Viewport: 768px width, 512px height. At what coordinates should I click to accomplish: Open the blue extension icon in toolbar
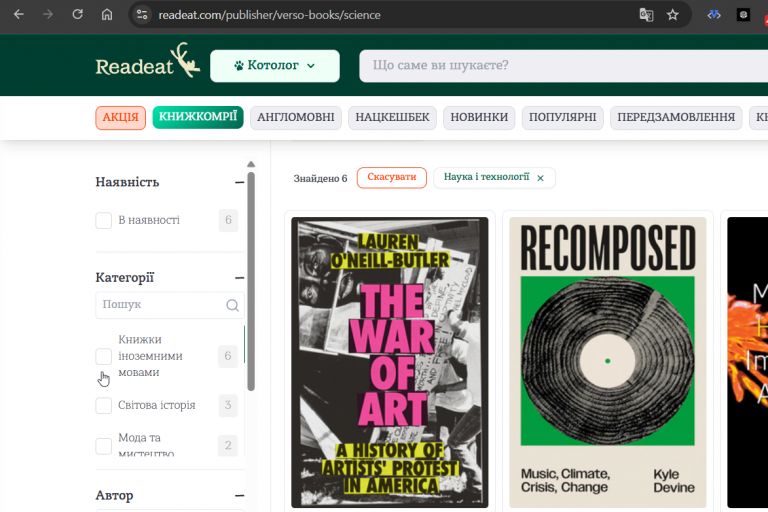click(x=714, y=15)
